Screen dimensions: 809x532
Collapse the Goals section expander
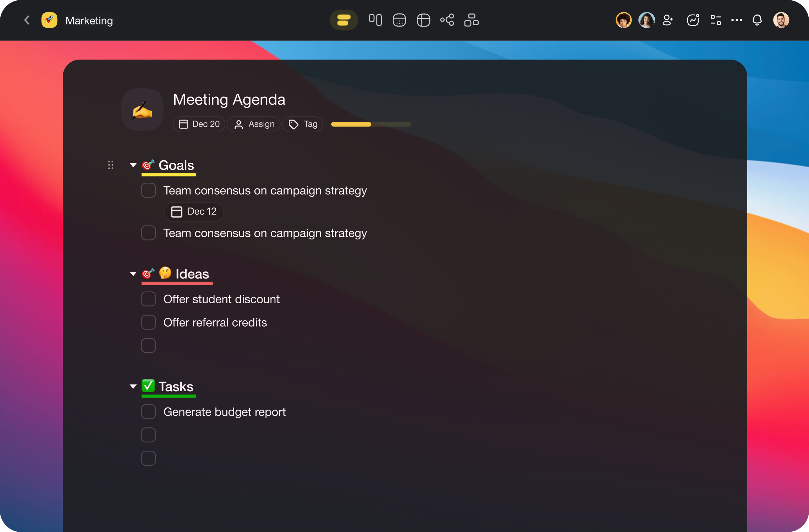pos(132,165)
